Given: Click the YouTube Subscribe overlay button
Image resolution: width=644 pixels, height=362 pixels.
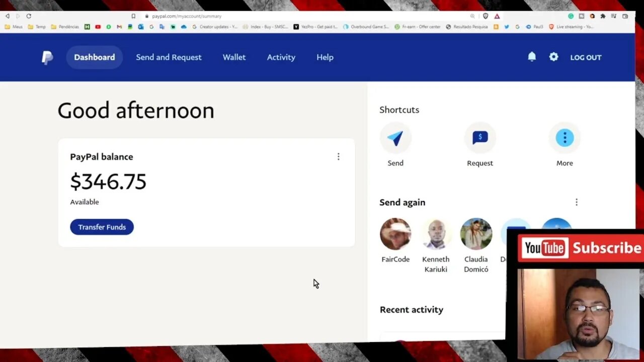Looking at the screenshot, I should tap(582, 248).
